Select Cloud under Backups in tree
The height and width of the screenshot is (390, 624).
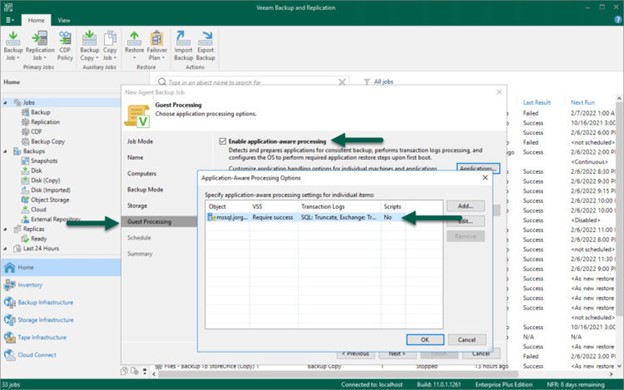(x=38, y=209)
